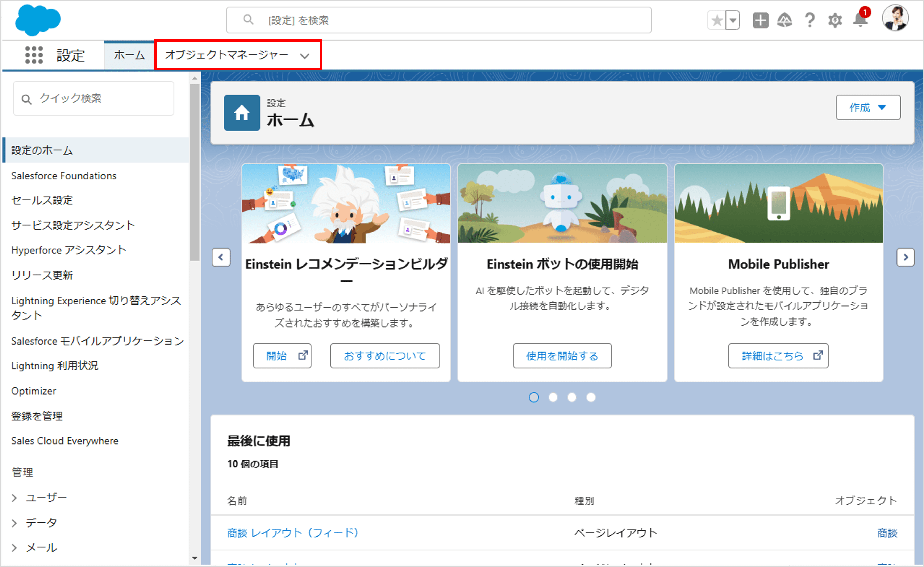This screenshot has height=567, width=924.
Task: Open the user profile avatar
Action: (895, 18)
